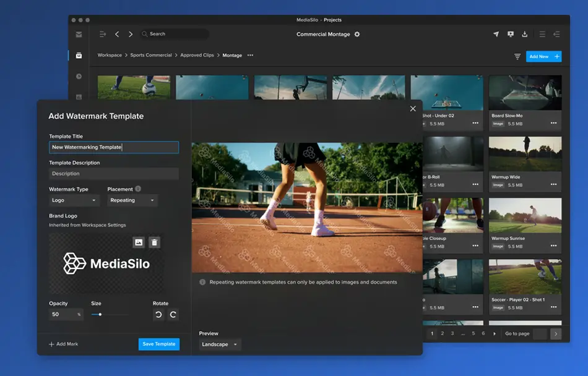Open the filter icon near Add New
Image resolution: width=588 pixels, height=376 pixels.
point(517,56)
